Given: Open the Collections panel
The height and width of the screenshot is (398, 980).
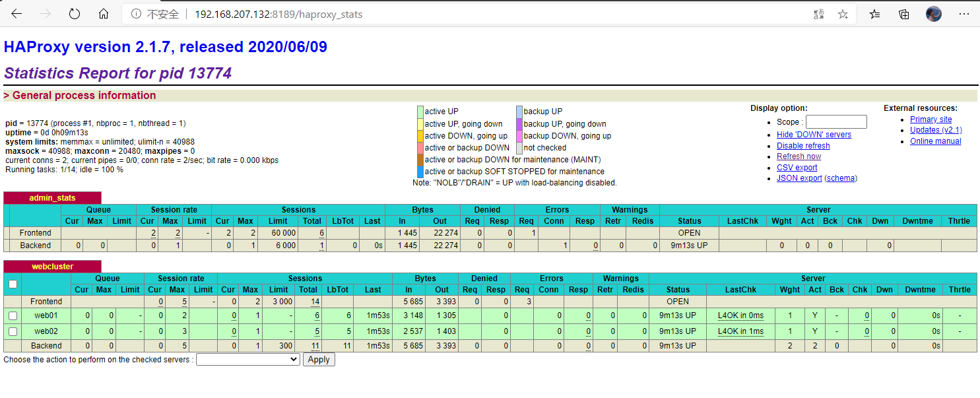Looking at the screenshot, I should 904,14.
